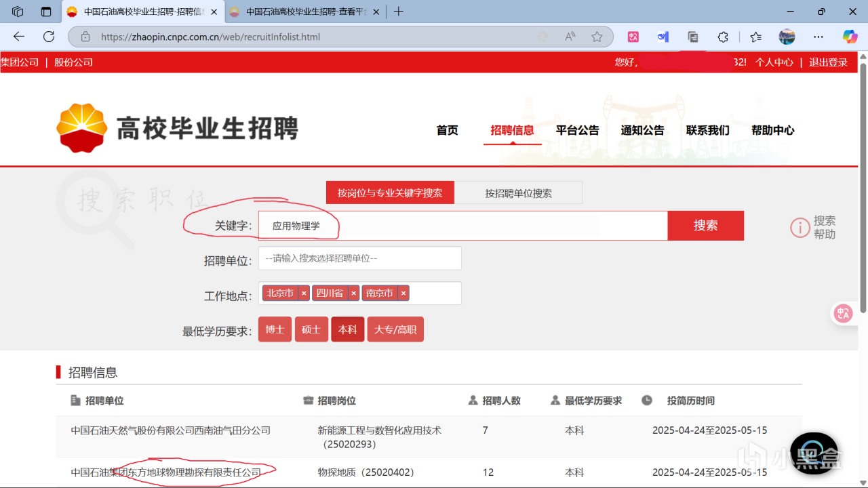
Task: Open the 物探地质（25020402） position
Action: point(366,472)
